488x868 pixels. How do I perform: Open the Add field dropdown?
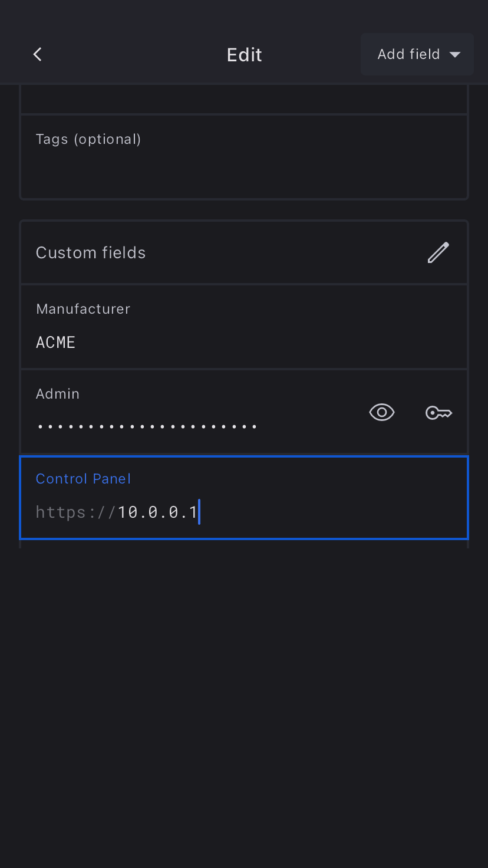pyautogui.click(x=417, y=54)
